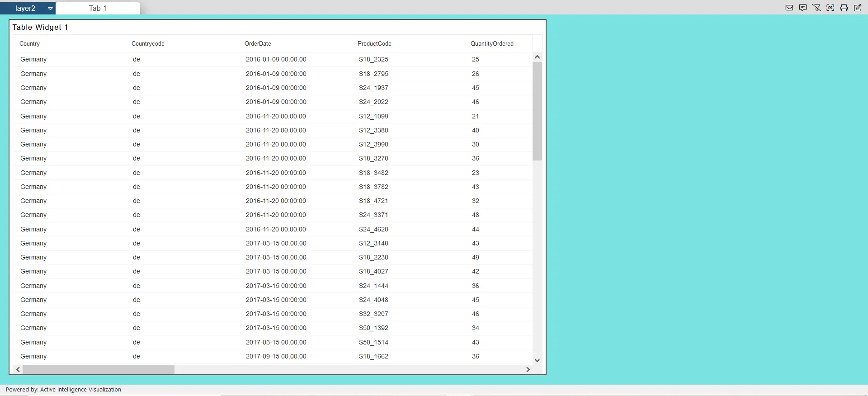Click the table's scroll down arrow
Viewport: 868px width, 396px height.
[x=537, y=360]
